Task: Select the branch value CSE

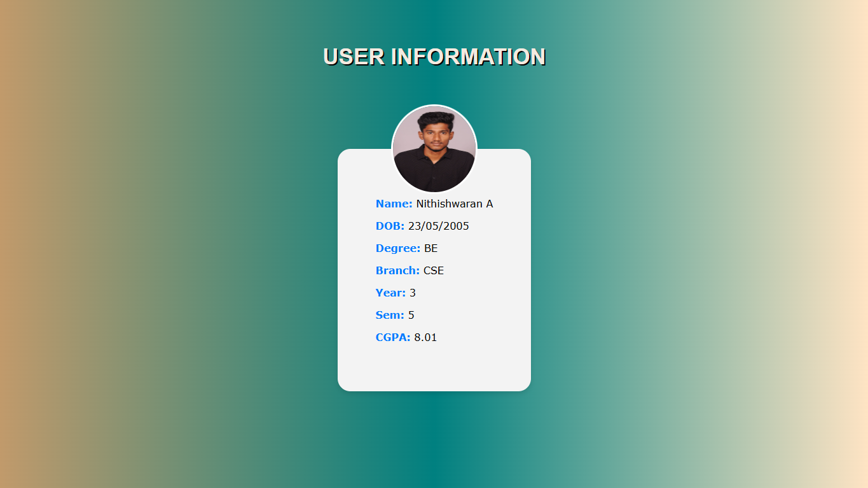Action: [434, 270]
